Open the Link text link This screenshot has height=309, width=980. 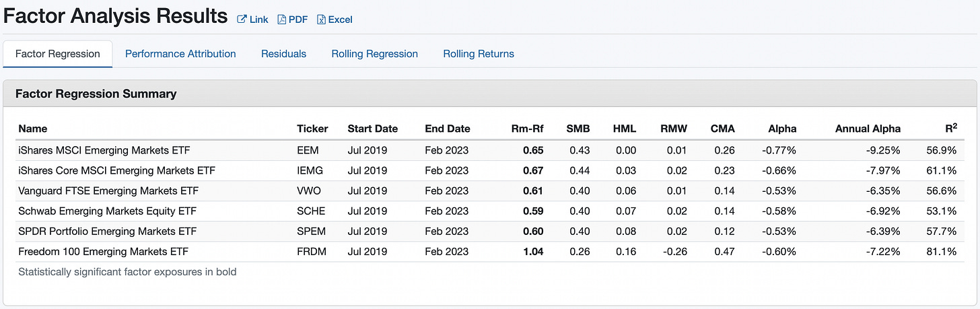pos(258,20)
